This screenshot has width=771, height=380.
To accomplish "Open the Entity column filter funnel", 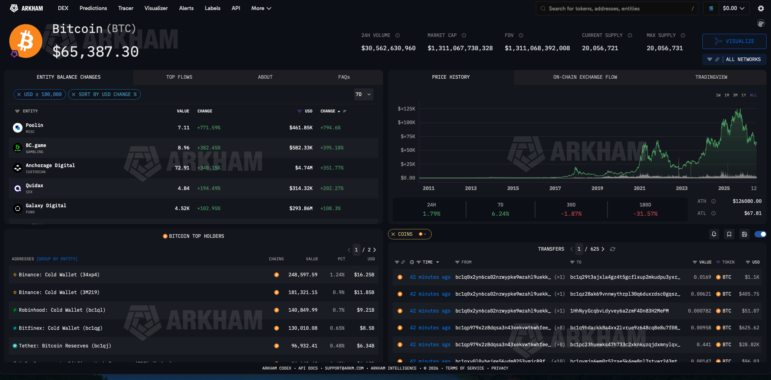I will click(x=18, y=111).
